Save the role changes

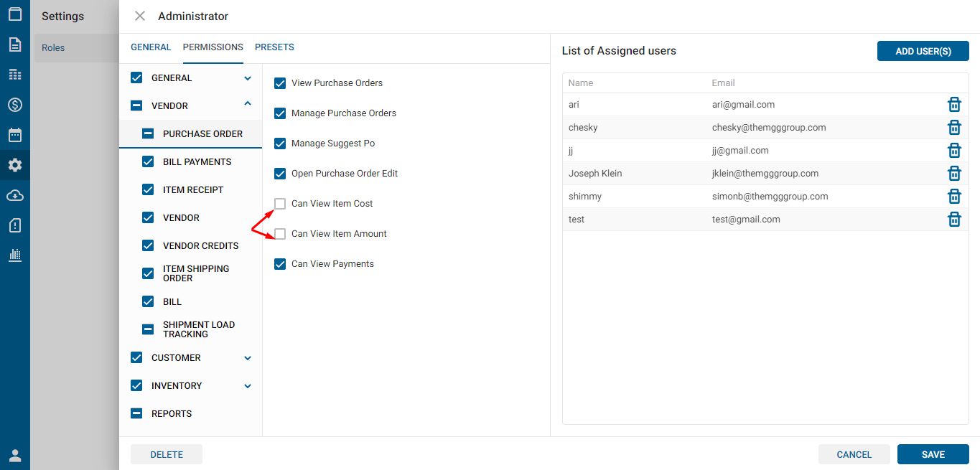coord(933,454)
